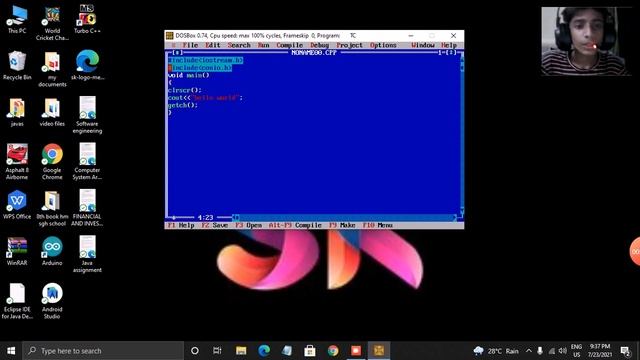Click the clrscr(); code line
The image size is (640, 360).
(184, 90)
